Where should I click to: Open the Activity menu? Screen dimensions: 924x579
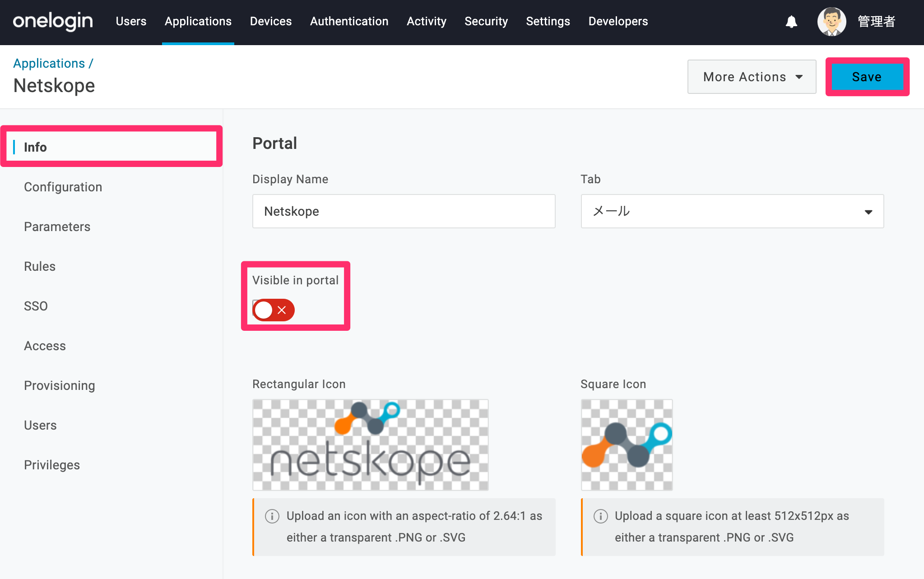427,21
